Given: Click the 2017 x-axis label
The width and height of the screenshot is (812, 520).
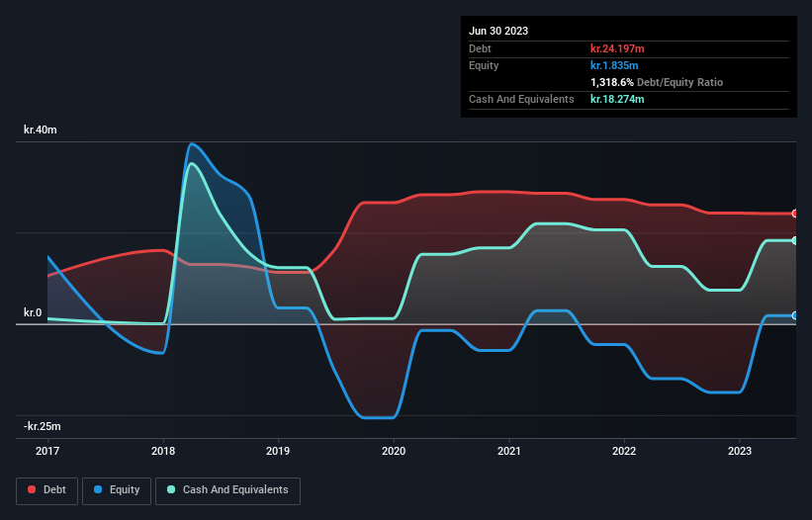Looking at the screenshot, I should pos(47,451).
